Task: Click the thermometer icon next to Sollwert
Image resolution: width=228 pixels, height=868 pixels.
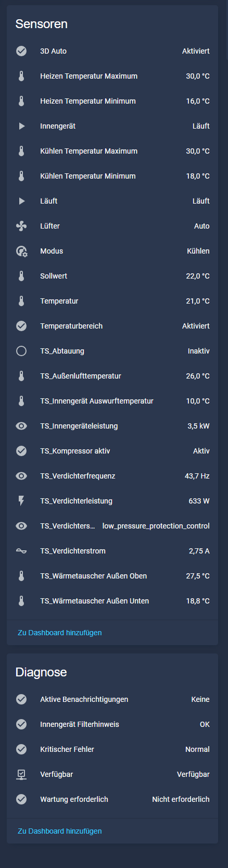Action: click(21, 276)
